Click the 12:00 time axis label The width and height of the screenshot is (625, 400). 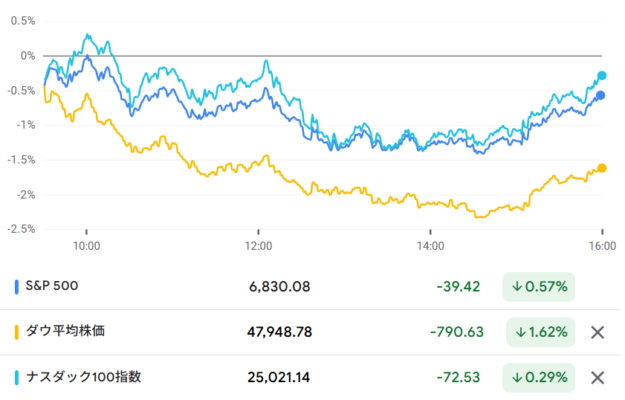pos(258,244)
